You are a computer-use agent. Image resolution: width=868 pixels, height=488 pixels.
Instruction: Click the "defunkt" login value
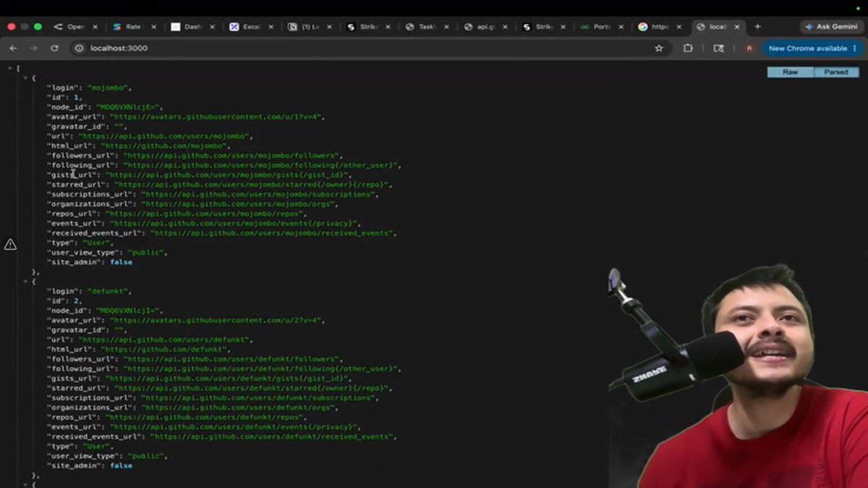109,291
